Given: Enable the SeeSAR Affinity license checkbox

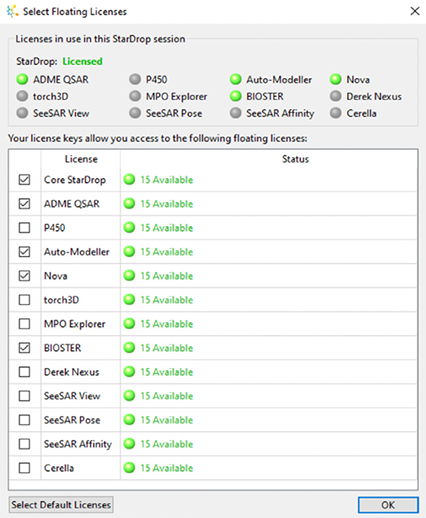Looking at the screenshot, I should point(24,444).
